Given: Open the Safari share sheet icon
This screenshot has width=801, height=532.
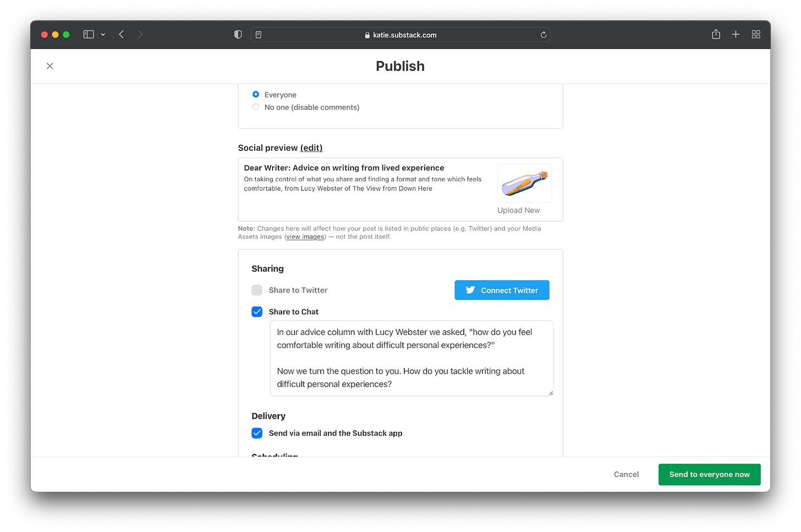Looking at the screenshot, I should point(716,34).
